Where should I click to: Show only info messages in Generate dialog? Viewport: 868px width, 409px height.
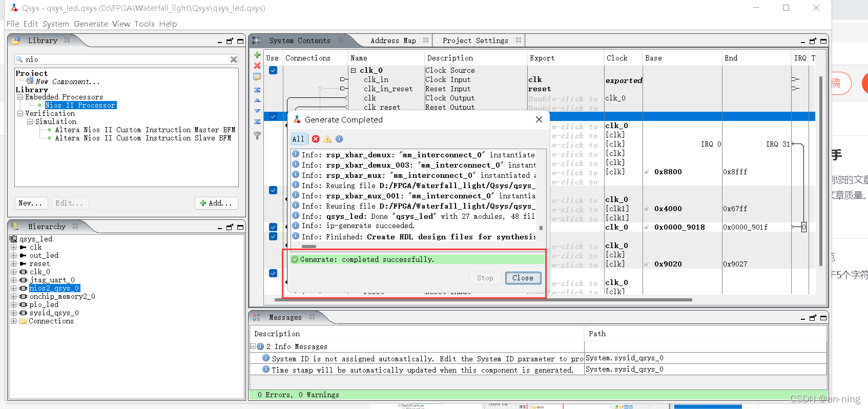point(339,139)
